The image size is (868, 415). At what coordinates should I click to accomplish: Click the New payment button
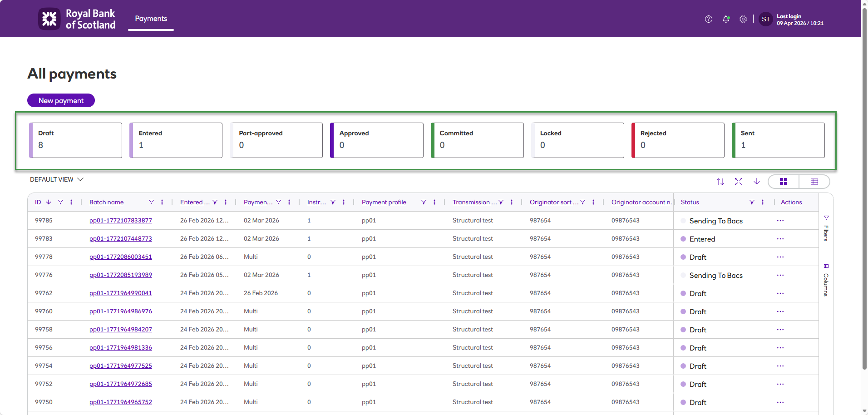(x=61, y=100)
